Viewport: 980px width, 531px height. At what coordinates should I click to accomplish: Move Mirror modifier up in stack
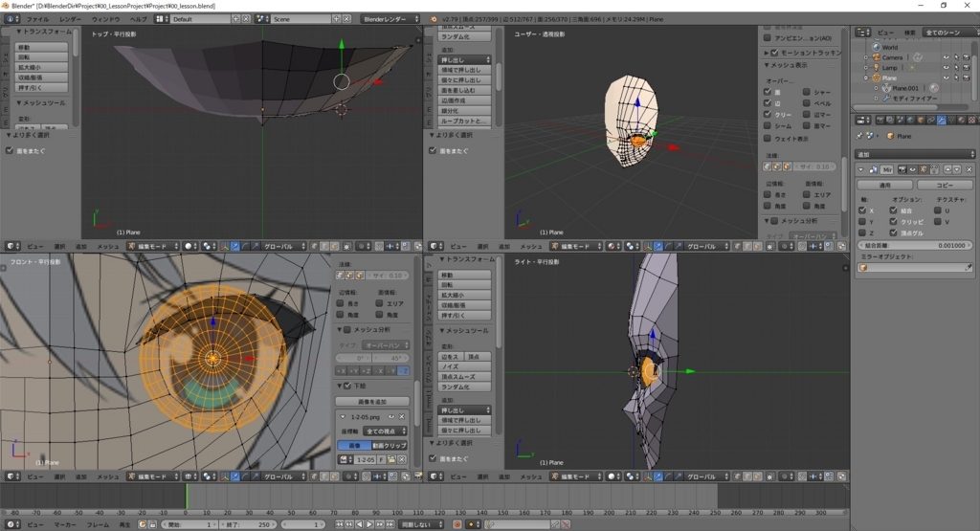pos(948,169)
